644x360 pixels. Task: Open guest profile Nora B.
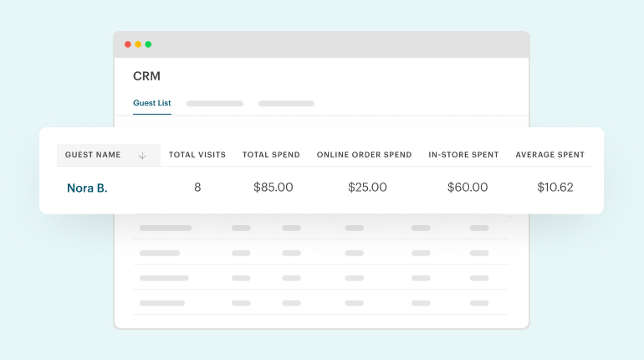(87, 188)
